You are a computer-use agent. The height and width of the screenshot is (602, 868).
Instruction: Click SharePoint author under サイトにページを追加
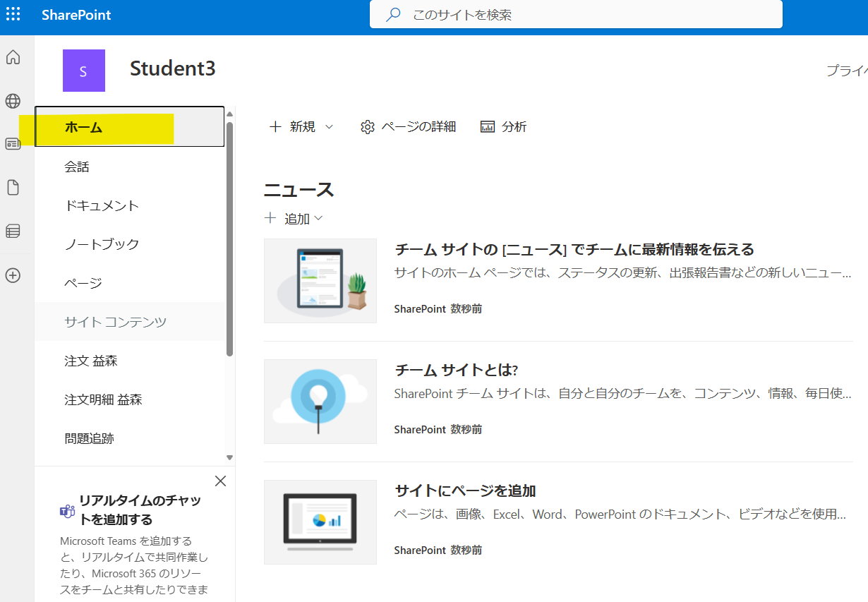(420, 550)
